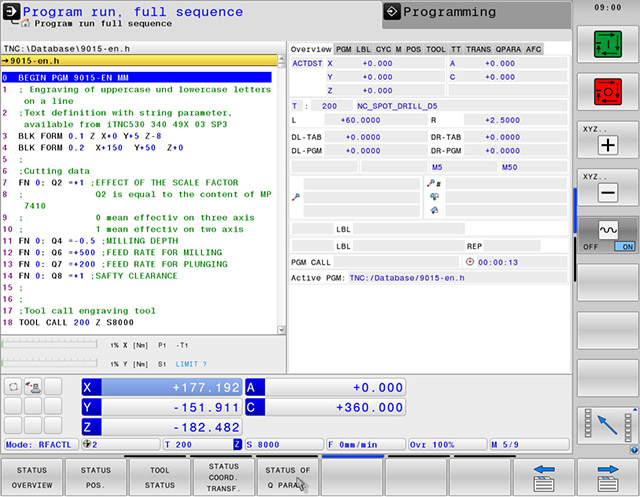Image resolution: width=640 pixels, height=497 pixels.
Task: Open the TRANS status tab
Action: (x=478, y=49)
